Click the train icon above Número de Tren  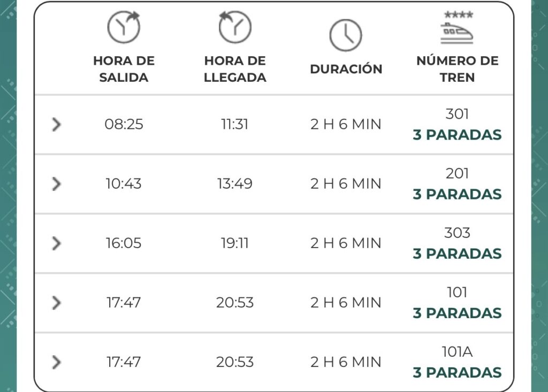(x=457, y=28)
